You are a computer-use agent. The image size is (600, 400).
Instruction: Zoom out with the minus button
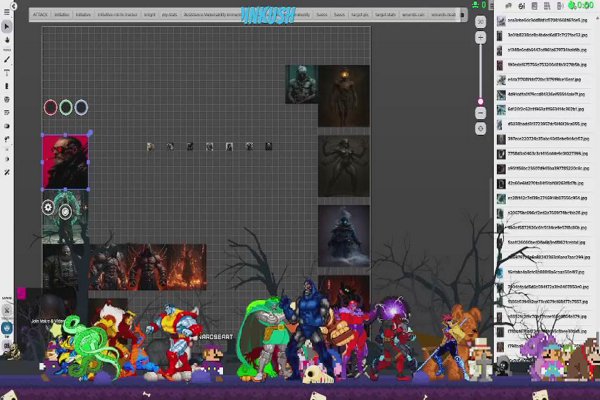[x=481, y=113]
